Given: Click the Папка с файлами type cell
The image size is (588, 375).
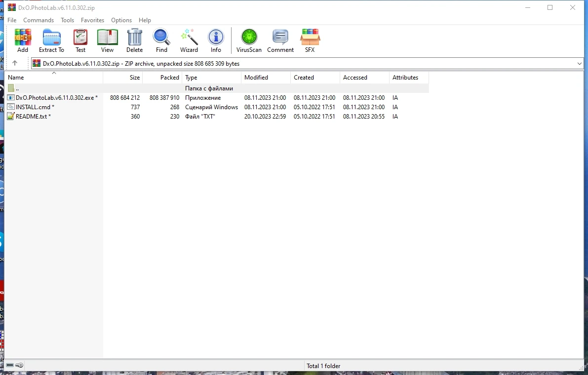Looking at the screenshot, I should point(209,88).
